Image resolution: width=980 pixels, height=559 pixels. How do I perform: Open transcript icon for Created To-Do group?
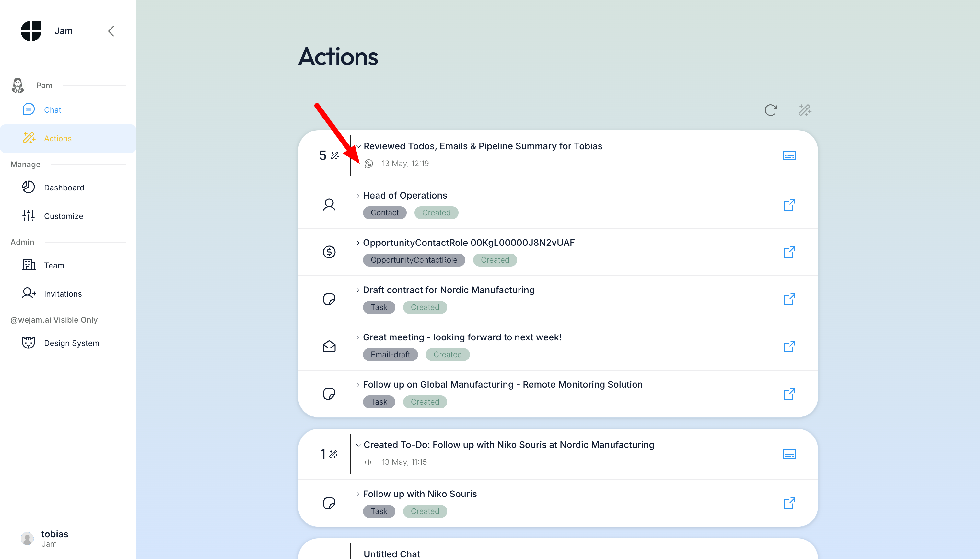[x=789, y=454]
